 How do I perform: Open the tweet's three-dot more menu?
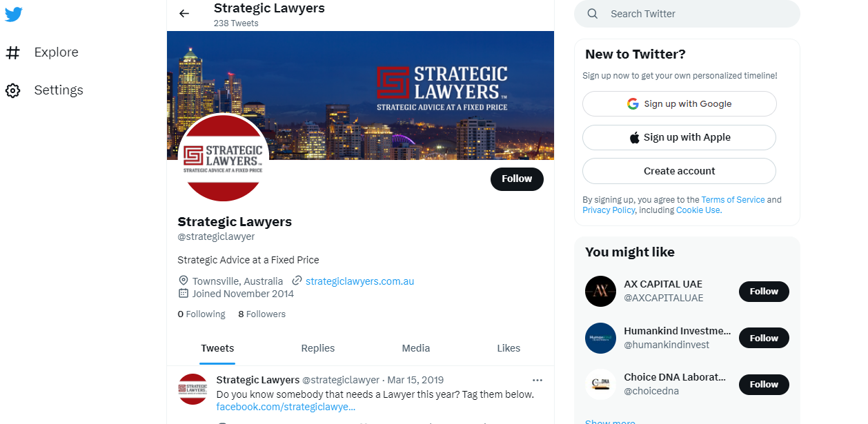click(537, 380)
